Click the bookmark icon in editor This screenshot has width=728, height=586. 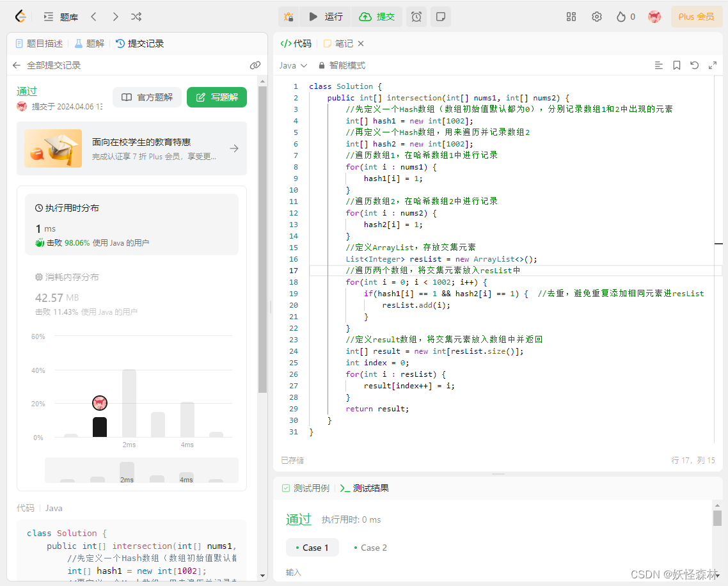(x=676, y=65)
